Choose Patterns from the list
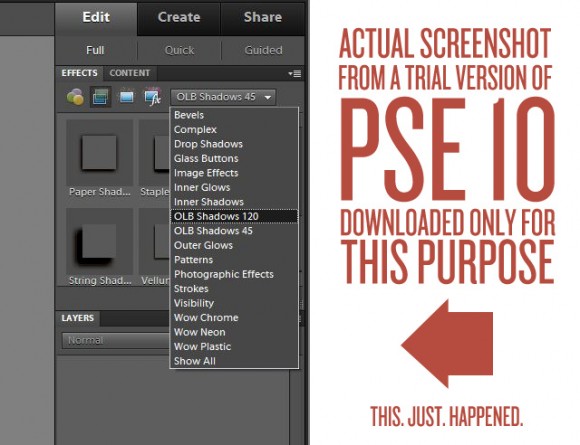580x445 pixels. click(234, 260)
